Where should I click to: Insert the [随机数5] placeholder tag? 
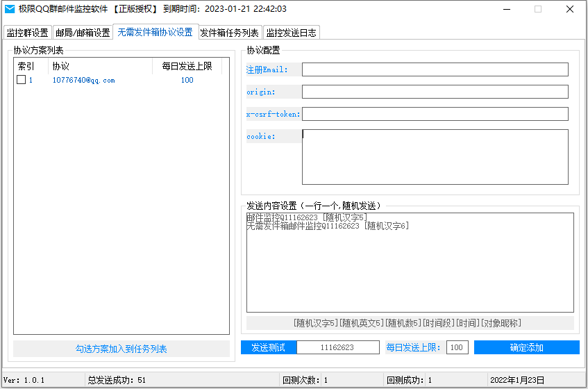pyautogui.click(x=403, y=323)
